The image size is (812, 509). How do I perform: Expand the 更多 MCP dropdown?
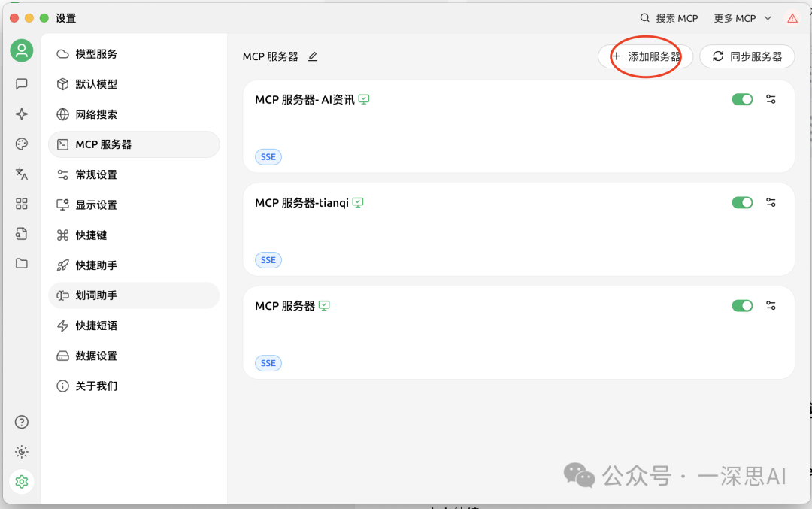click(742, 17)
